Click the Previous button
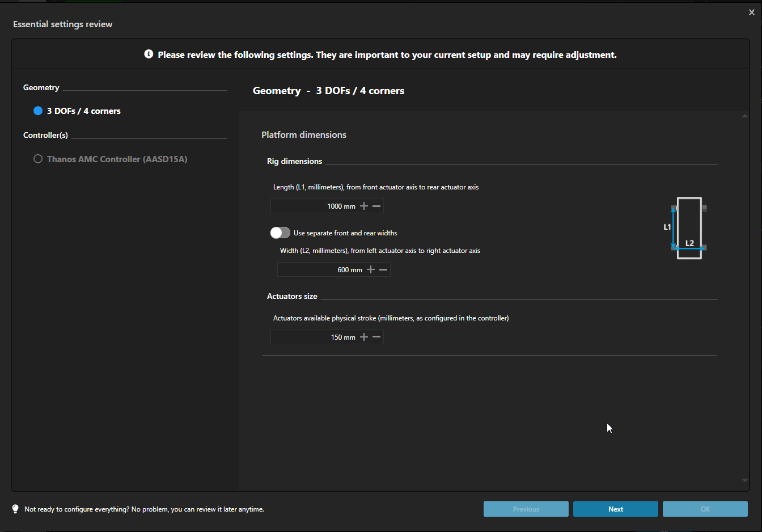This screenshot has height=532, width=762. [526, 509]
